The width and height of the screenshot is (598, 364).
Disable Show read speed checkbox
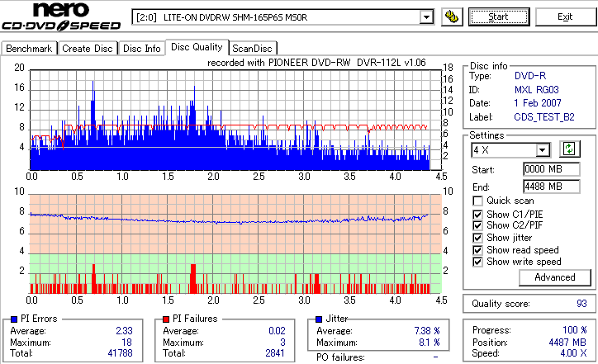(477, 250)
